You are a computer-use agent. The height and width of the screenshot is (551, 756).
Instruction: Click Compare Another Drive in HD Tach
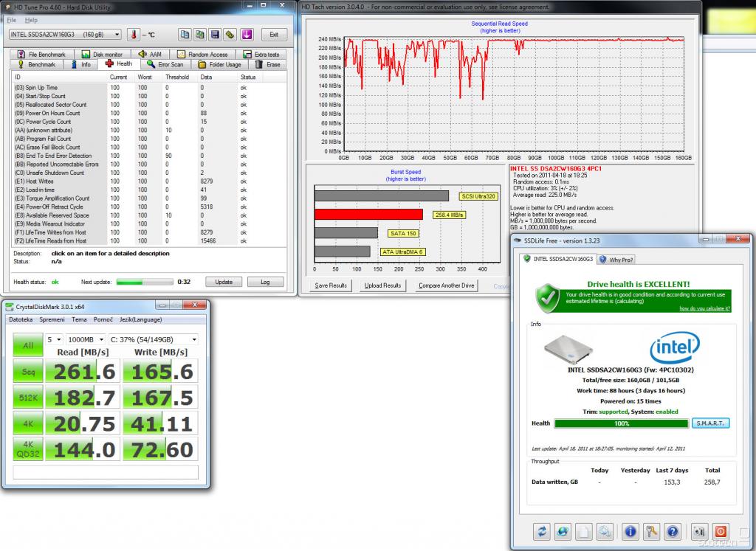(447, 285)
